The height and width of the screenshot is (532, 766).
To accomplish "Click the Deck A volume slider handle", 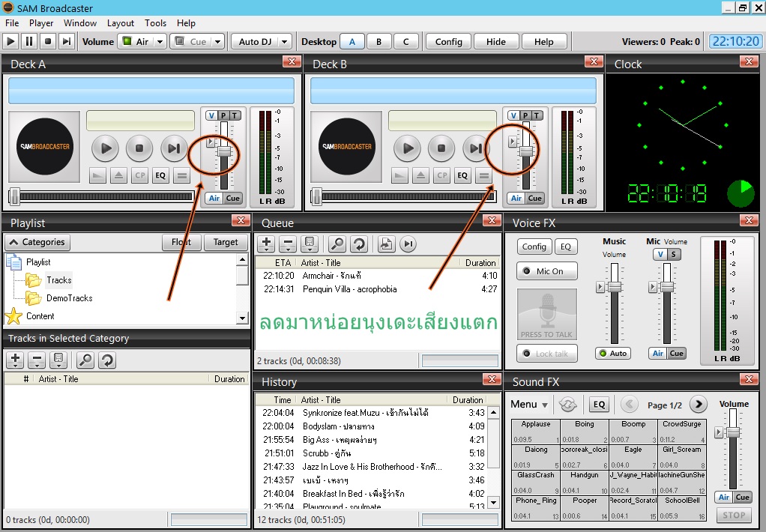I will click(x=224, y=151).
